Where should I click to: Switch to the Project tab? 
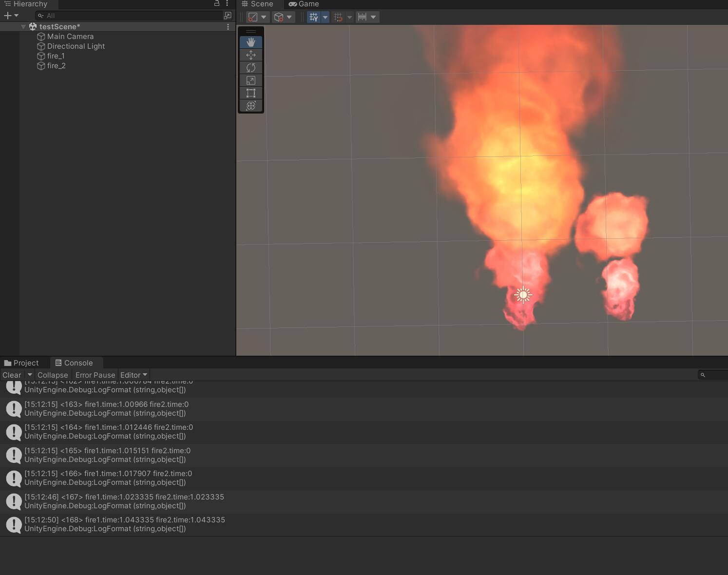[21, 363]
